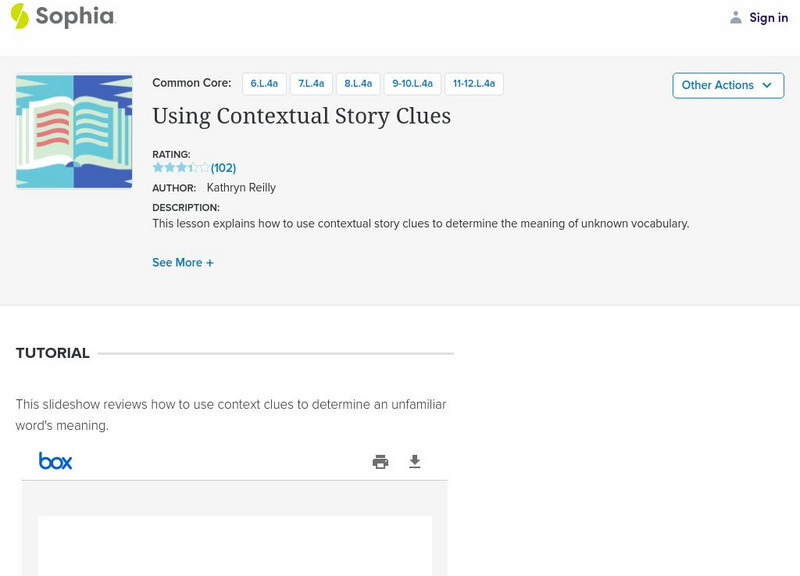Image resolution: width=800 pixels, height=576 pixels.
Task: Click author name Kathryn Reilly
Action: point(241,187)
